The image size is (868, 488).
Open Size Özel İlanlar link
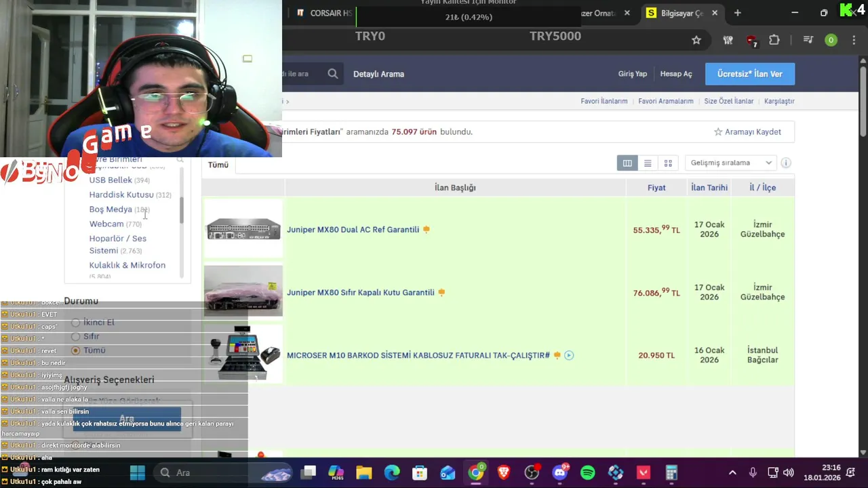729,101
